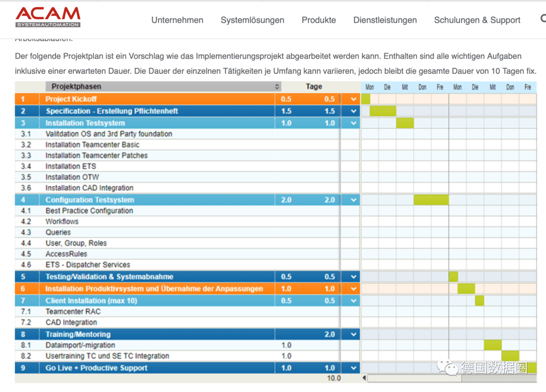The height and width of the screenshot is (392, 546).
Task: Select the Usertraining Gantt bar
Action: 511,356
